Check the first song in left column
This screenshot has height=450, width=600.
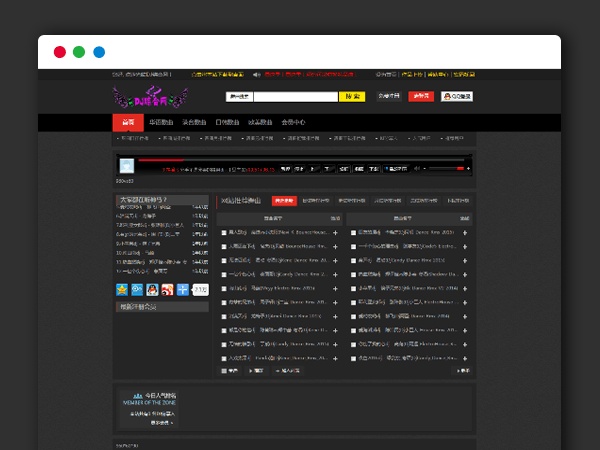(224, 233)
